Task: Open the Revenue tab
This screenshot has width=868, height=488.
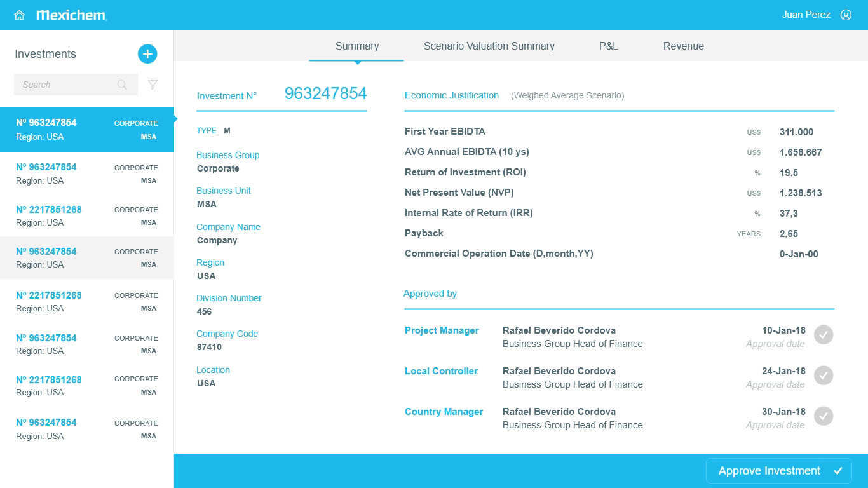Action: click(x=684, y=46)
